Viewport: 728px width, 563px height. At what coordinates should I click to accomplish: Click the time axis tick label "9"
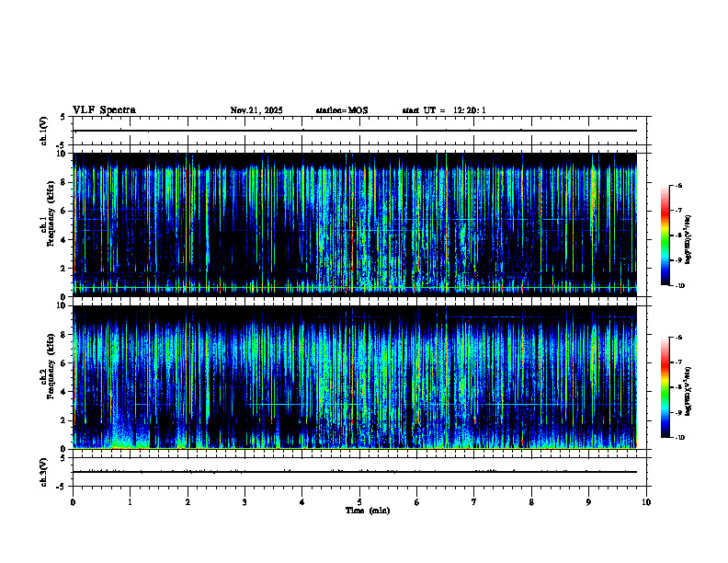[588, 502]
